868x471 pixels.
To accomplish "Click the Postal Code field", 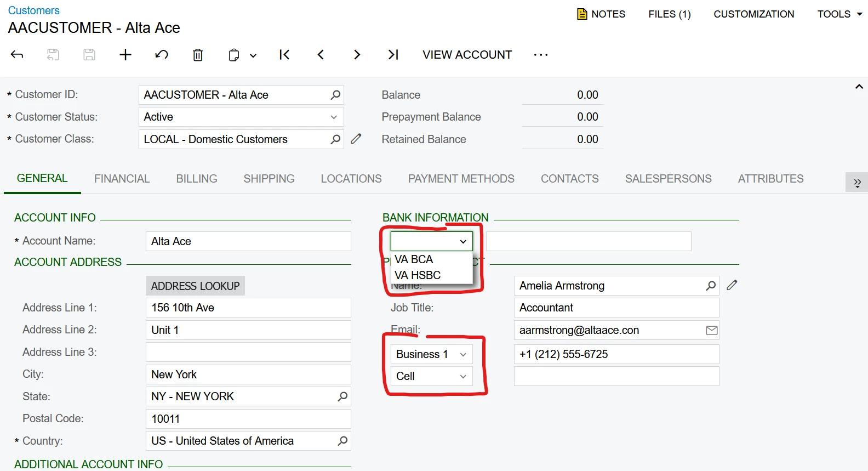I will [x=248, y=419].
